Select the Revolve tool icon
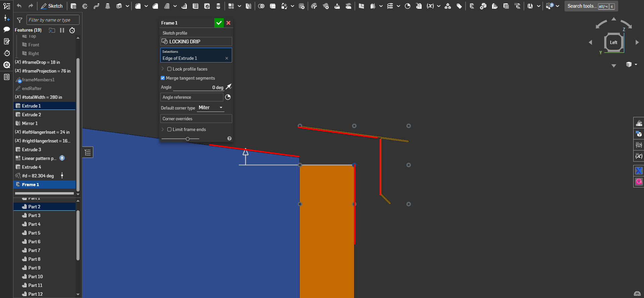Image resolution: width=644 pixels, height=298 pixels. [85, 6]
